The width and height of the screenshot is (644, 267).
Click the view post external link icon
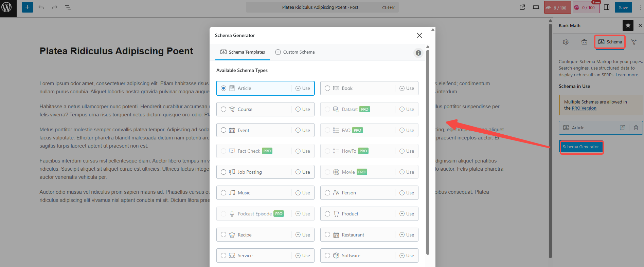pos(522,7)
